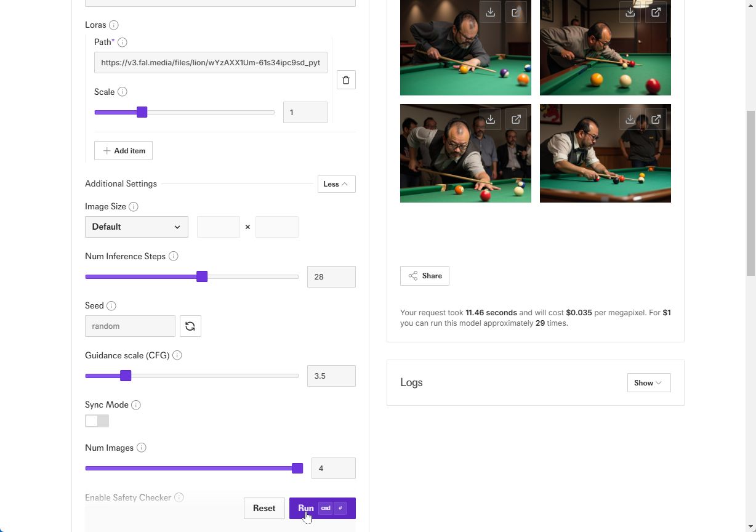This screenshot has width=756, height=532.
Task: Click the Lora Path URL field
Action: click(211, 63)
